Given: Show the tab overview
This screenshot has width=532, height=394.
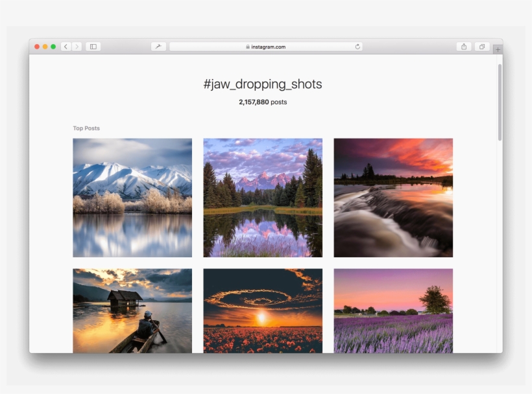Looking at the screenshot, I should (x=482, y=47).
